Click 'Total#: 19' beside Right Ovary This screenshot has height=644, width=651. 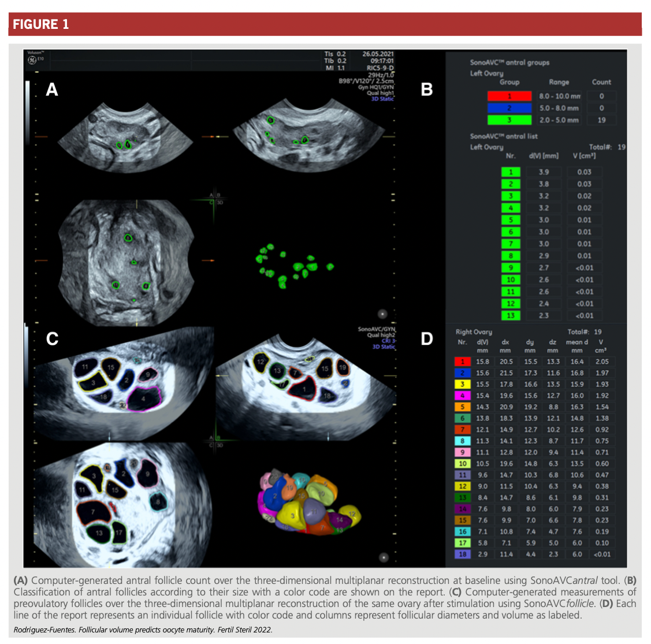pyautogui.click(x=584, y=332)
